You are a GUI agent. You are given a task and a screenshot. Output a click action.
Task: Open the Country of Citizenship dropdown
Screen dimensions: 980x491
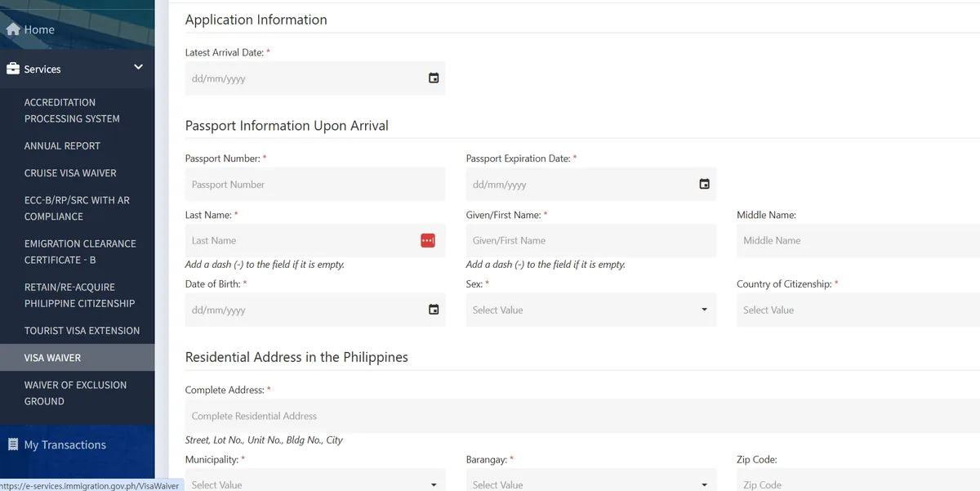pos(858,310)
